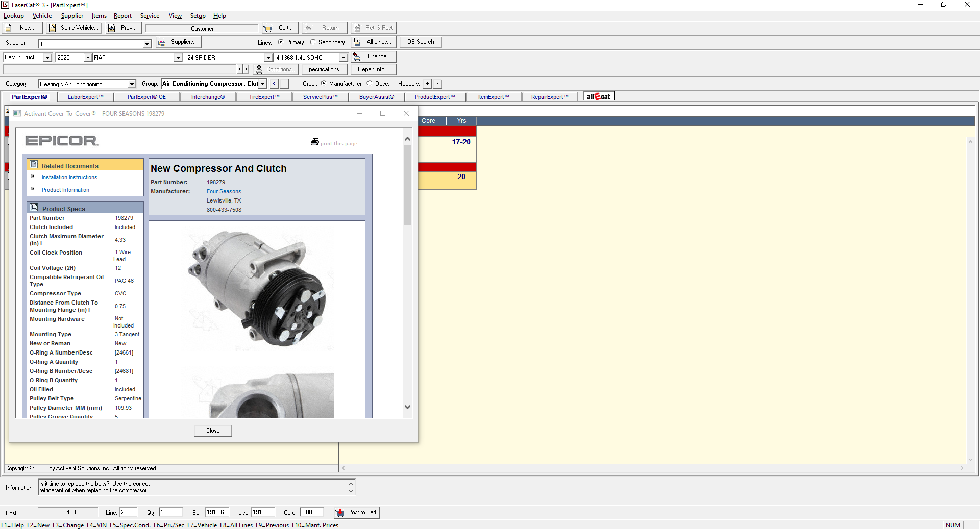Screen dimensions: 980x529
Task: Open the 2020 year dropdown
Action: [x=88, y=58]
